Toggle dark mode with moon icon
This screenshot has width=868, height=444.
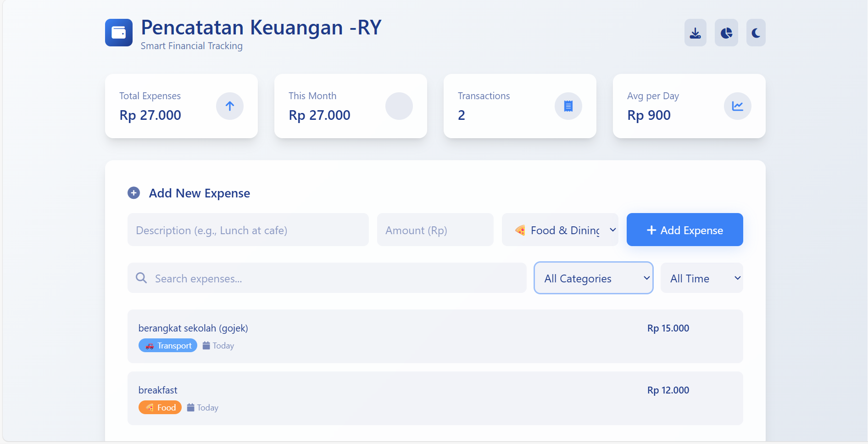coord(756,33)
